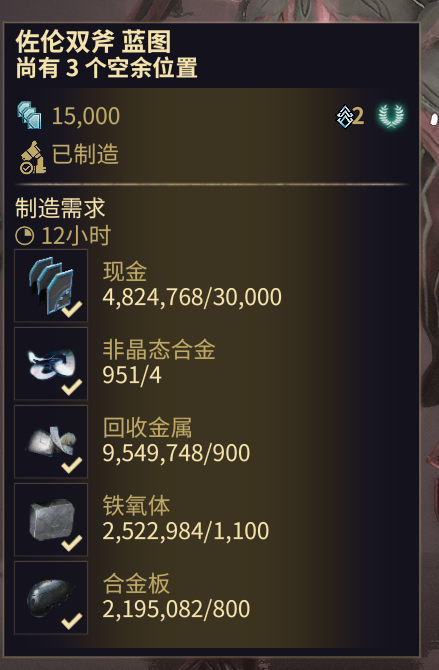The image size is (439, 670).
Task: Click the already-built foundry icon
Action: coord(32,157)
